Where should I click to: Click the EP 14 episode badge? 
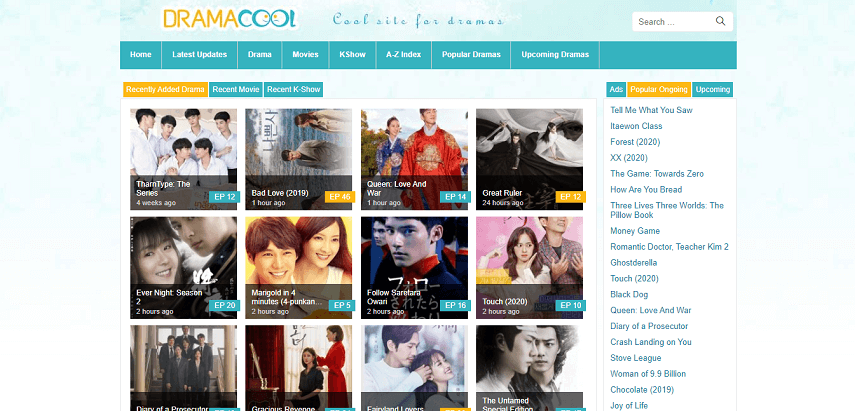(x=455, y=197)
